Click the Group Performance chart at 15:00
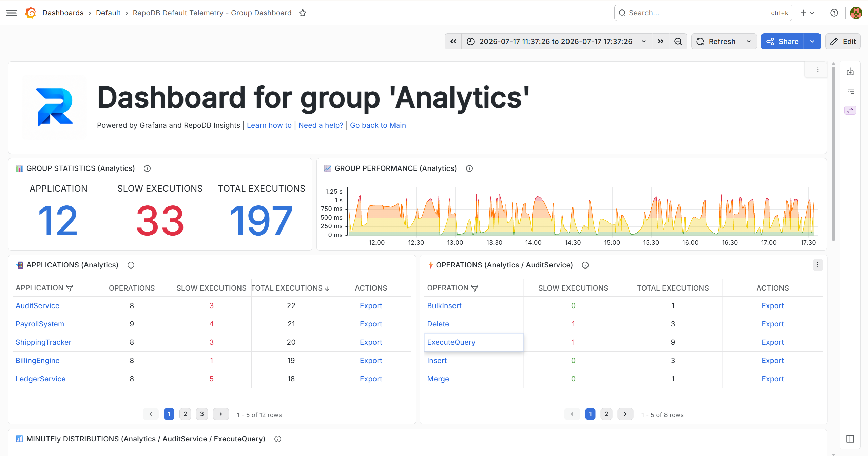 (x=612, y=212)
